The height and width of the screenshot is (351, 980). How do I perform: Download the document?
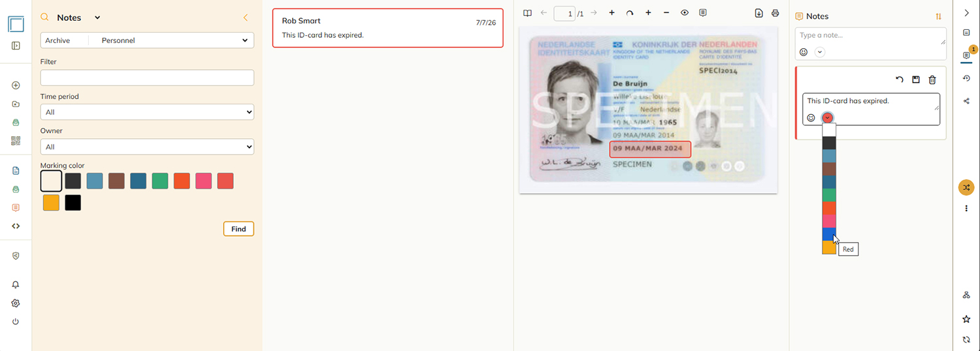[x=759, y=13]
